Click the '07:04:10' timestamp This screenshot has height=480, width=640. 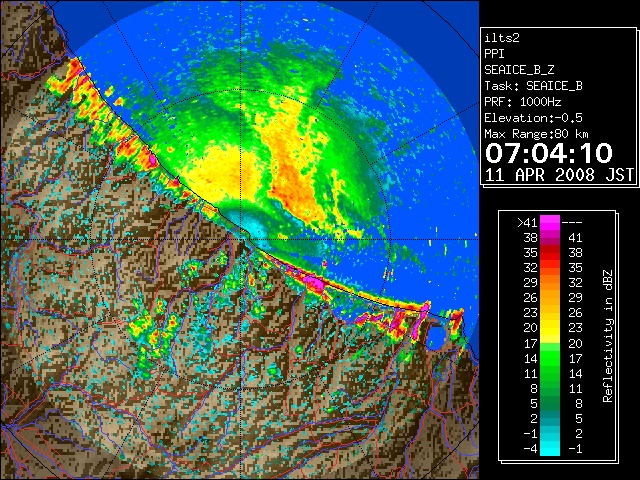549,153
